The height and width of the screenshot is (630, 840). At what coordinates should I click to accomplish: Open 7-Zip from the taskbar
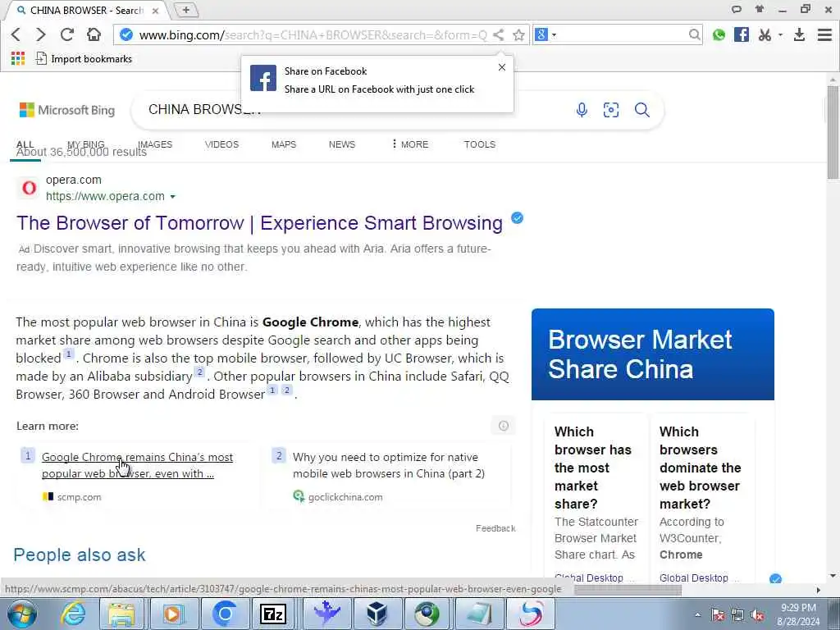(273, 614)
